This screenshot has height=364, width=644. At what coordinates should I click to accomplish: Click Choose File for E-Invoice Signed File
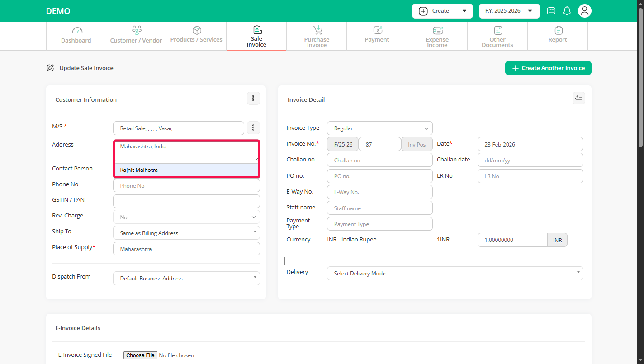[x=140, y=355]
